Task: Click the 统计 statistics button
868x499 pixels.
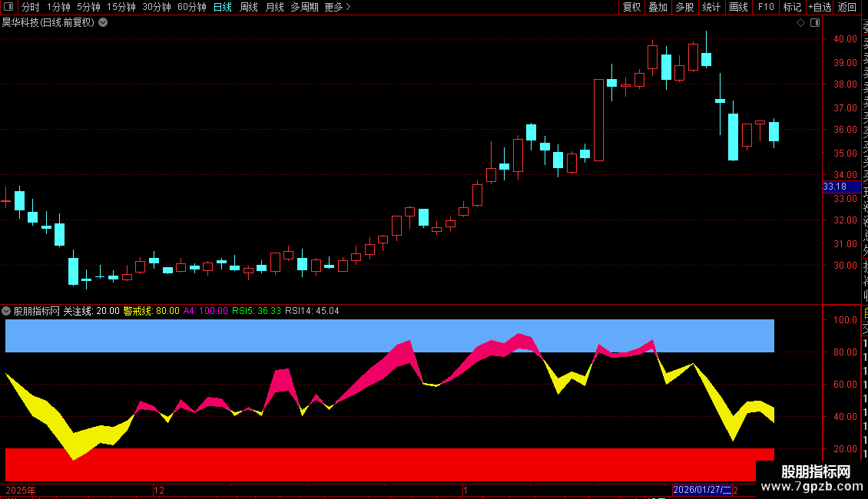Action: 711,7
